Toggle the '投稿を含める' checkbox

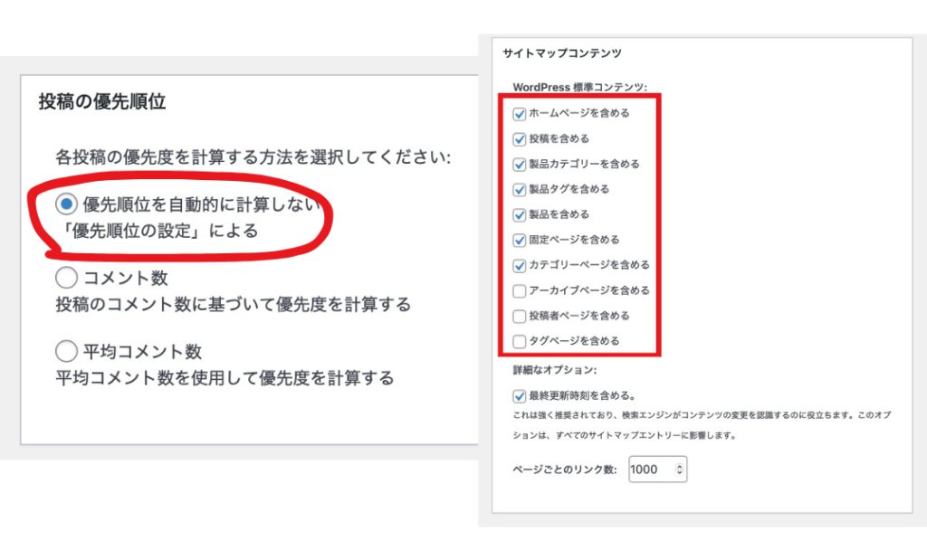pyautogui.click(x=520, y=139)
